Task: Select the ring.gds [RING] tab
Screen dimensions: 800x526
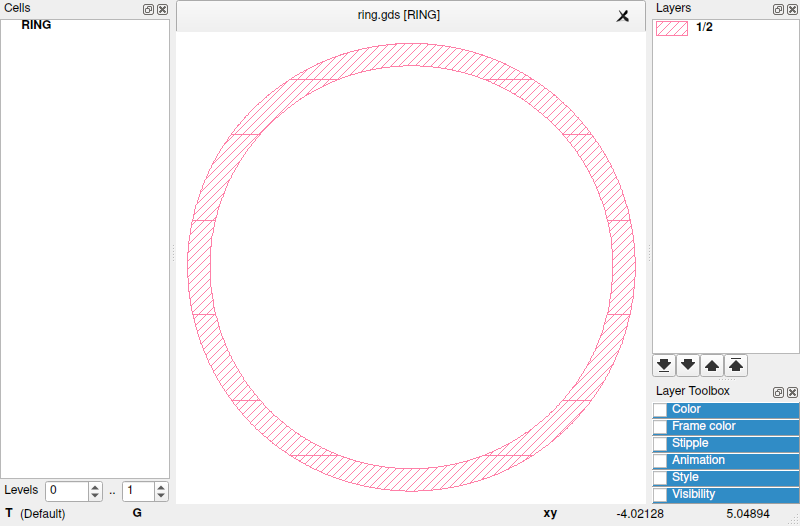Action: pyautogui.click(x=399, y=16)
